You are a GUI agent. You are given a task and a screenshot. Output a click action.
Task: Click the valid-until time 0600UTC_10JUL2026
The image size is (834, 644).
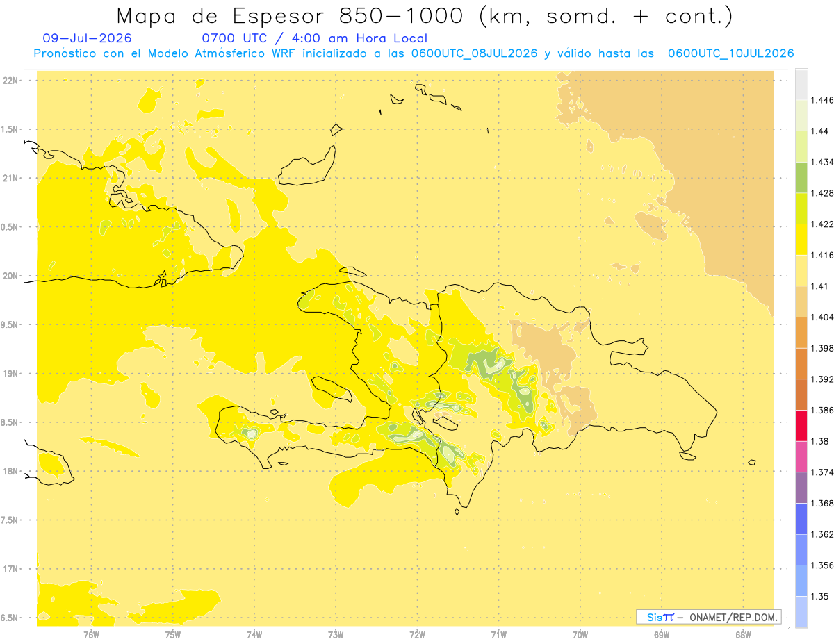tap(730, 53)
